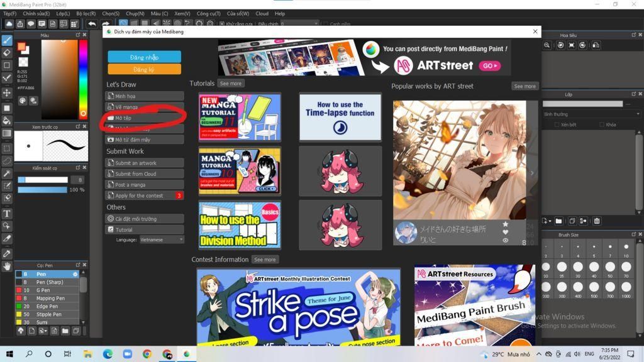Click the zoom out icon in Hoa tiêu panel

pyautogui.click(x=547, y=45)
